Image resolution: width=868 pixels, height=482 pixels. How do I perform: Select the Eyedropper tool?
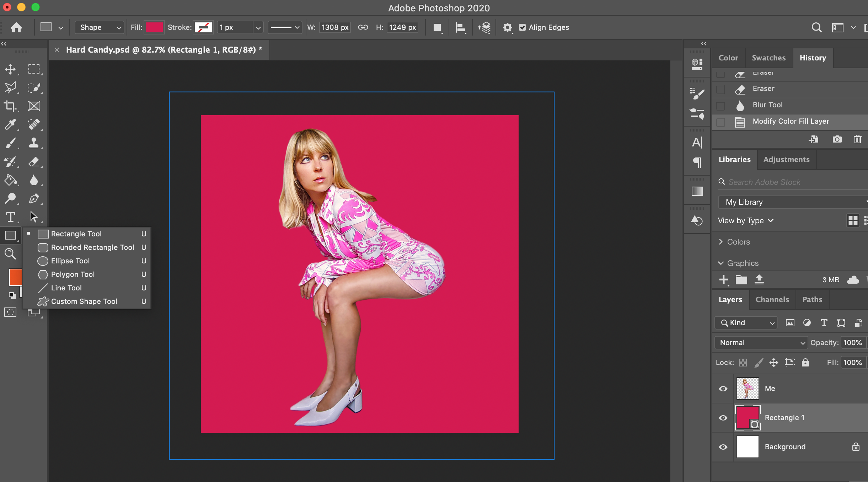tap(10, 124)
